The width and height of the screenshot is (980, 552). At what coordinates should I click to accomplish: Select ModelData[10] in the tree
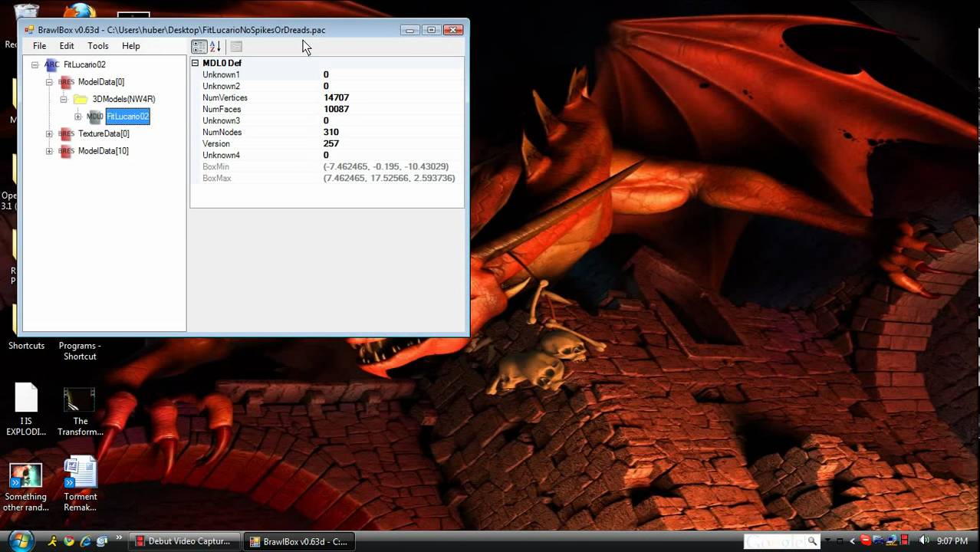104,151
